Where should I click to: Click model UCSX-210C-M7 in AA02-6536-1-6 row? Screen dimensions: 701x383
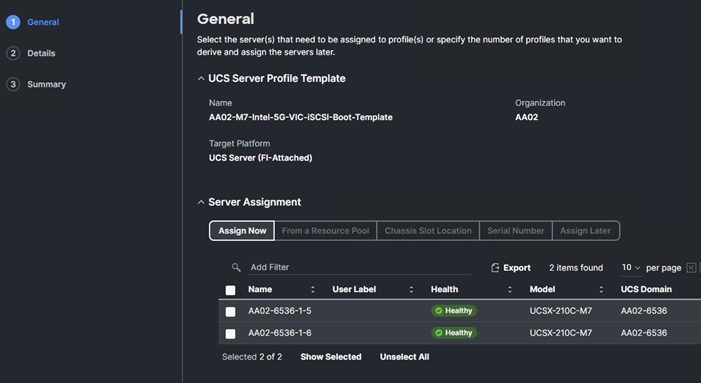point(561,332)
